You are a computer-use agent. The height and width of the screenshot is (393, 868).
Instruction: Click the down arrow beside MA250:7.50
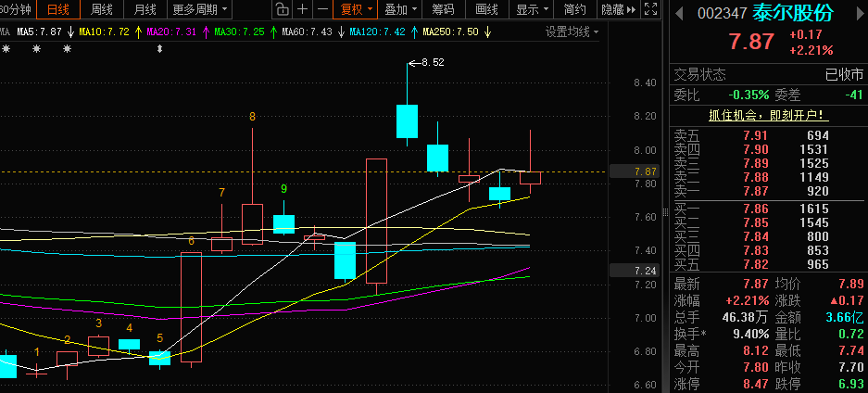tap(487, 32)
